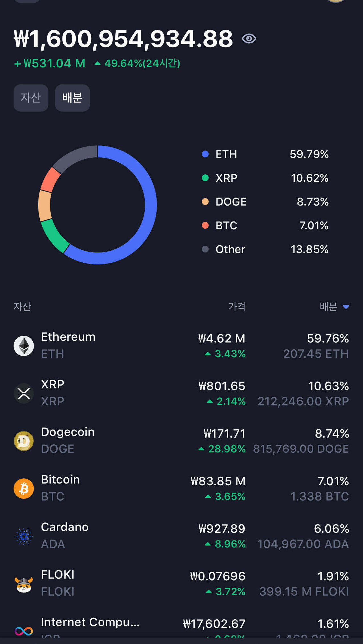The width and height of the screenshot is (363, 644).
Task: Tap the Cardano coin icon
Action: [x=24, y=536]
